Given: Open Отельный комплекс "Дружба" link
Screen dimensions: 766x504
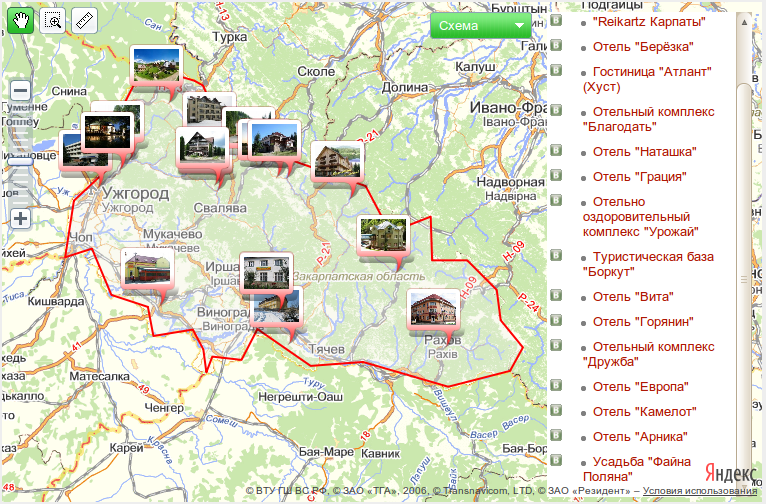Looking at the screenshot, I should 649,354.
